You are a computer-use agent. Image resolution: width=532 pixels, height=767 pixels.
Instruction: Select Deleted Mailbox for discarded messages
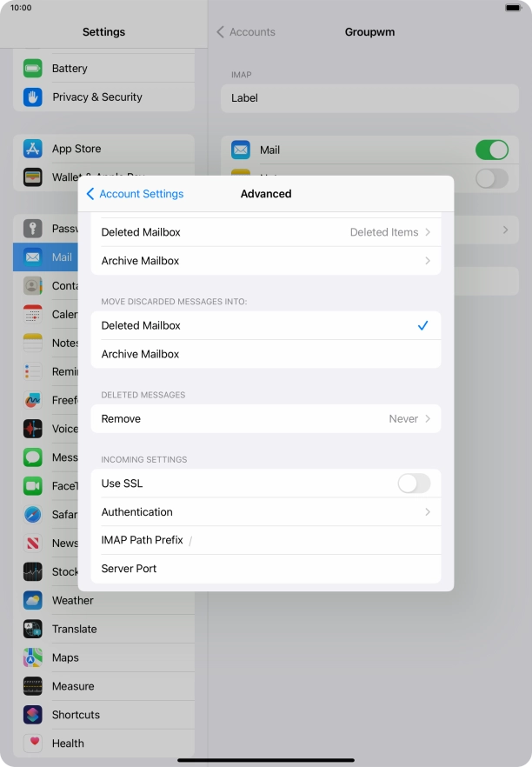point(265,325)
